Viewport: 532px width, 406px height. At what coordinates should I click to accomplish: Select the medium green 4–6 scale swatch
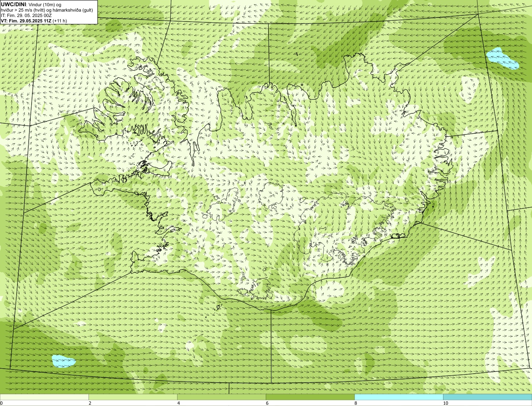[222, 397]
